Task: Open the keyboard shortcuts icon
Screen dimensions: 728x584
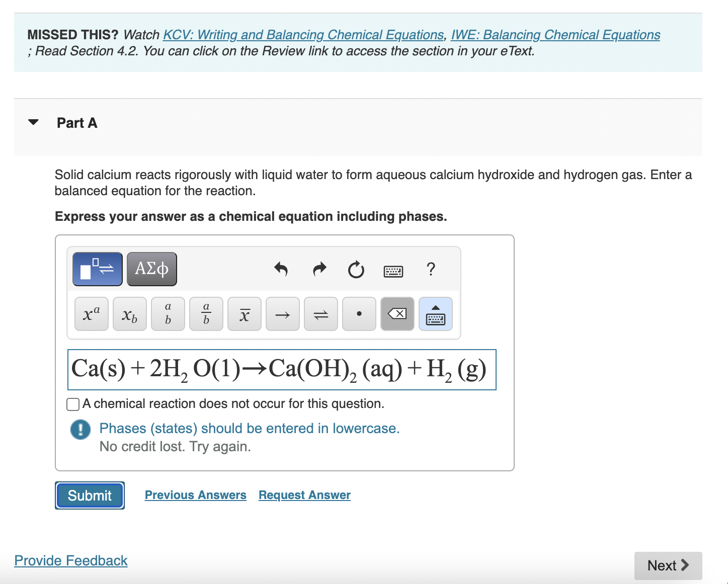Action: click(x=393, y=271)
